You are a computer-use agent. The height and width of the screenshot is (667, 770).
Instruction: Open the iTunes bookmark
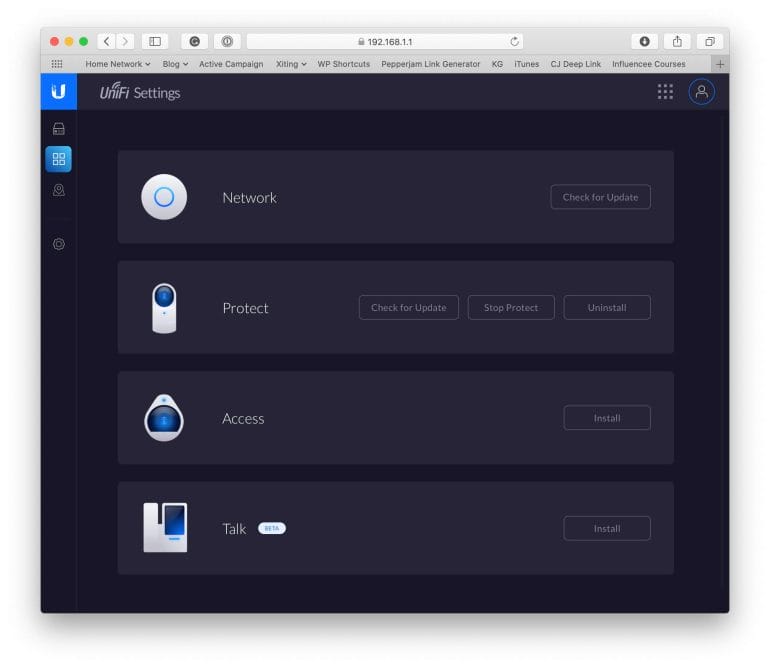tap(526, 64)
